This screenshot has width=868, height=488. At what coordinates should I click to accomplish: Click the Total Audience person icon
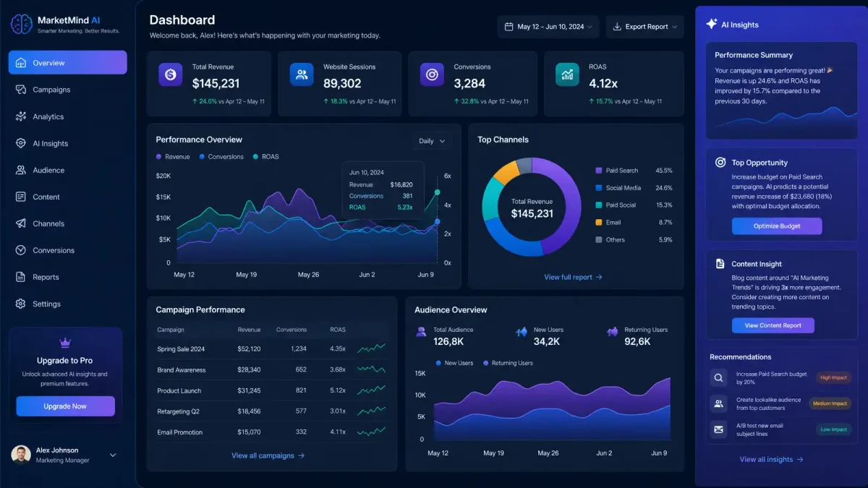pyautogui.click(x=421, y=332)
